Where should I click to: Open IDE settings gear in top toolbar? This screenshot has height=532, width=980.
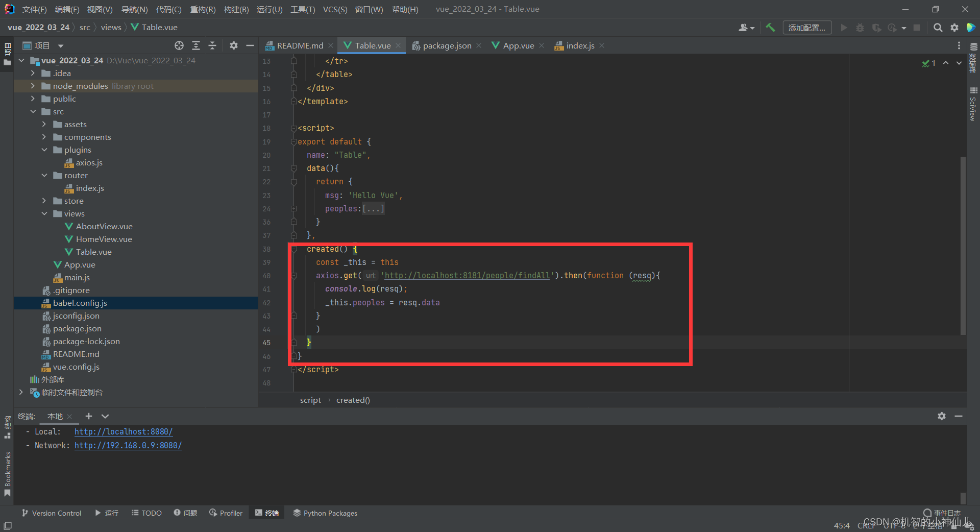954,28
